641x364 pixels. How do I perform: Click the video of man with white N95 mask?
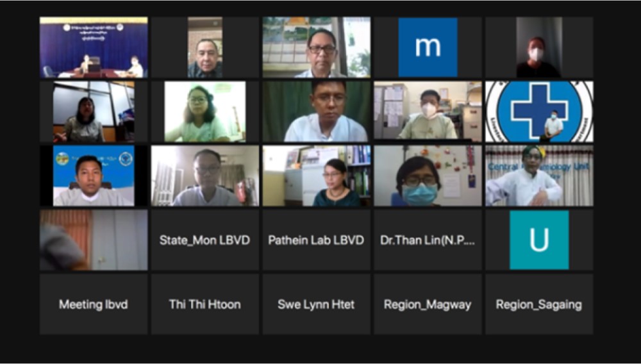pyautogui.click(x=428, y=112)
